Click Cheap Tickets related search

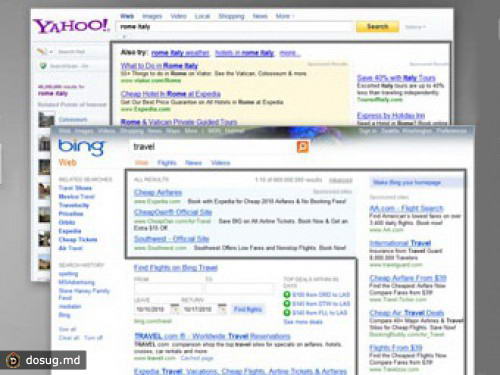(78, 239)
